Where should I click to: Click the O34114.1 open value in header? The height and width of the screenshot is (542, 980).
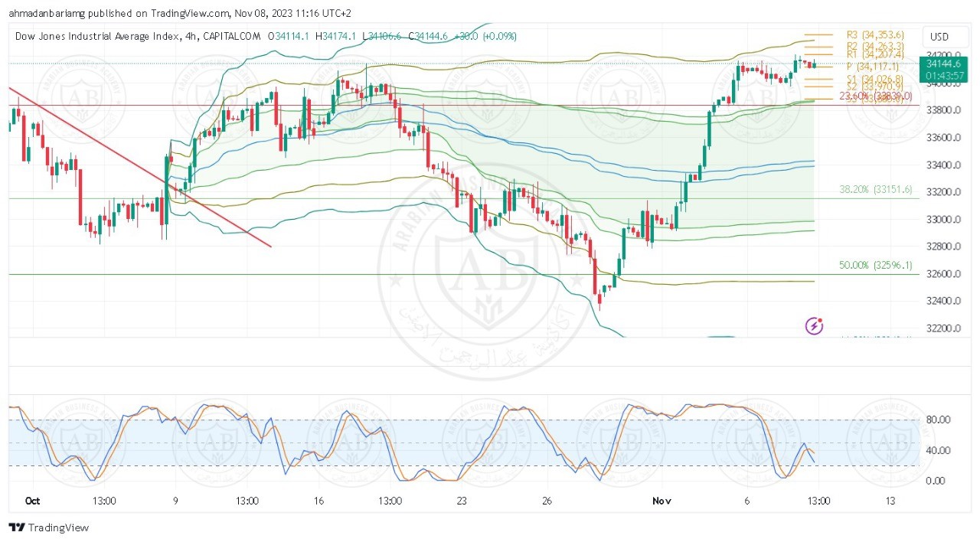(x=288, y=36)
